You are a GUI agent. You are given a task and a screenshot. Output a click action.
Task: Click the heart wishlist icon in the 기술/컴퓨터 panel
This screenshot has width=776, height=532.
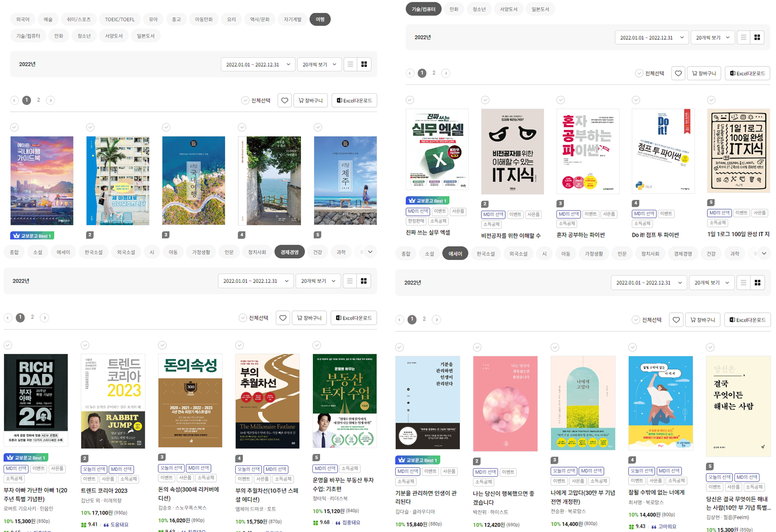(678, 73)
